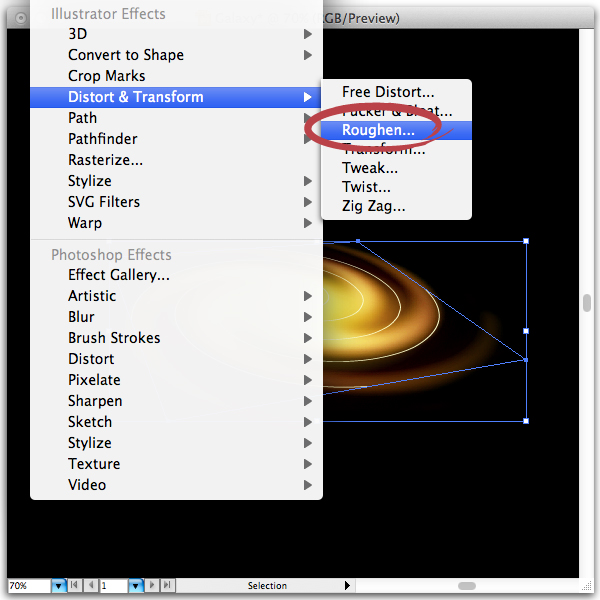
Task: Open status bar Selection popup arrow
Action: [347, 585]
